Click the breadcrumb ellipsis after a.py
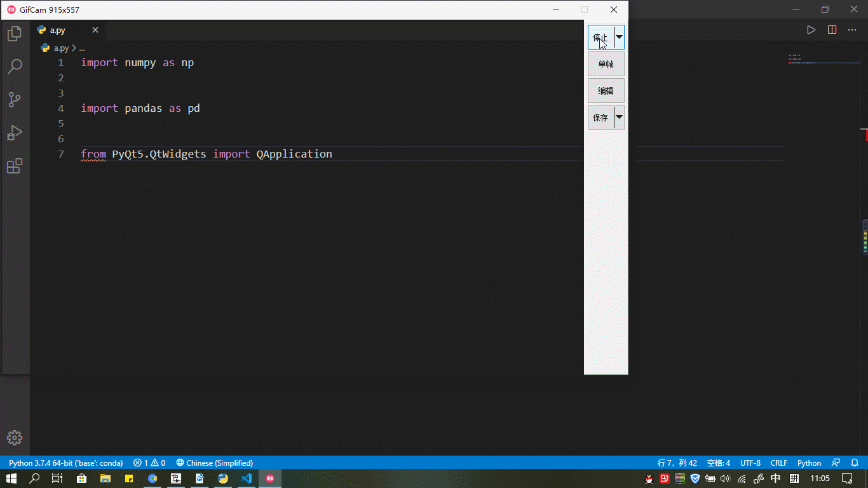This screenshot has width=868, height=488. (x=82, y=48)
